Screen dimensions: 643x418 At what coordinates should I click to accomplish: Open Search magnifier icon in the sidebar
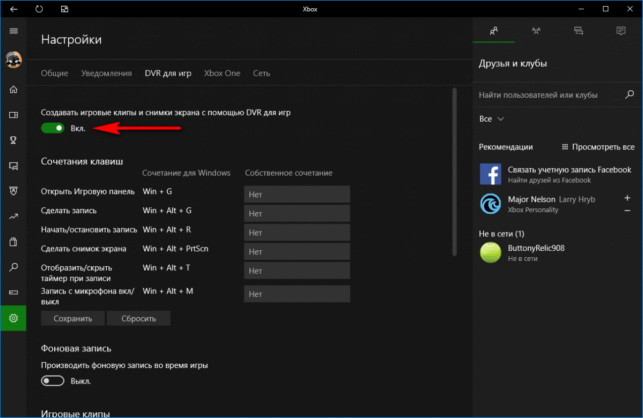click(14, 267)
